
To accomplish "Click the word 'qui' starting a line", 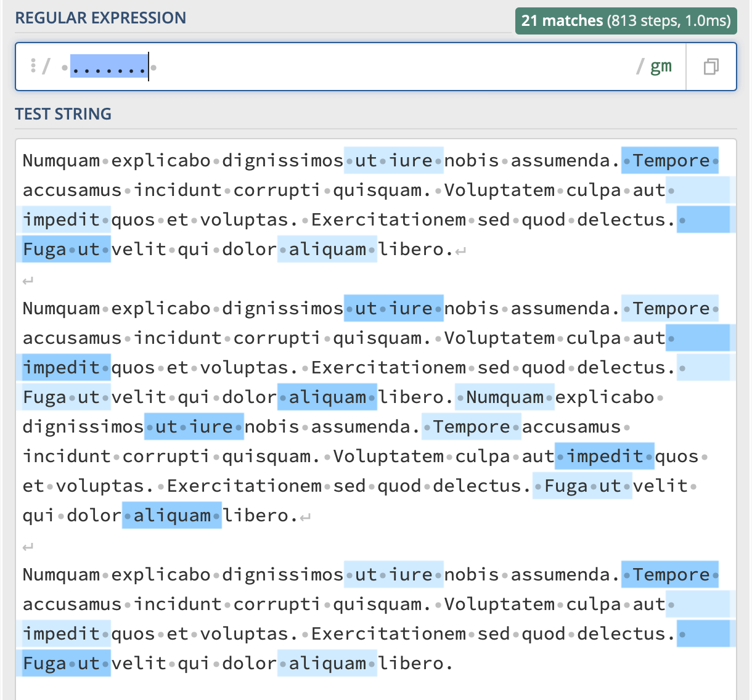I will point(39,516).
